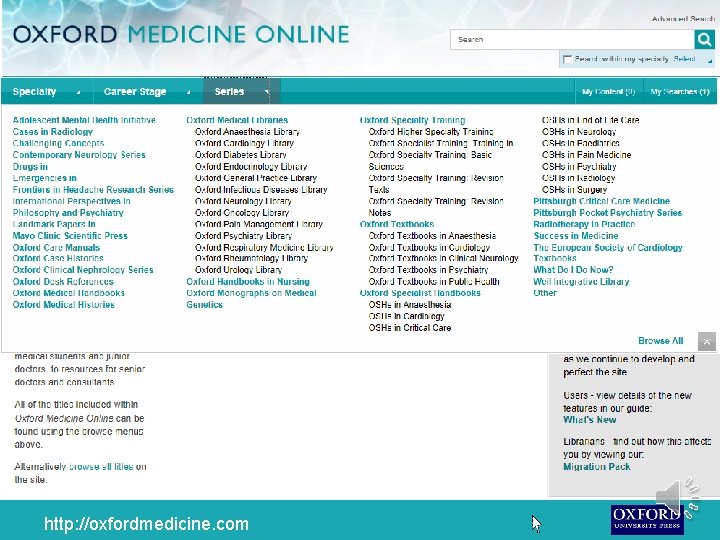Choose Oxford Higher Specialty Training
Screen dimensions: 720x540
(x=431, y=132)
